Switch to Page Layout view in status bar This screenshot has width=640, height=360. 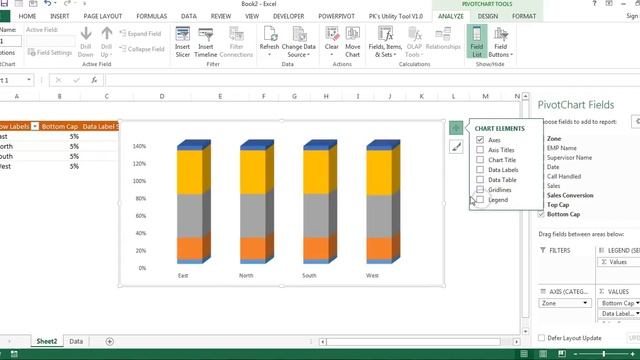(x=543, y=354)
